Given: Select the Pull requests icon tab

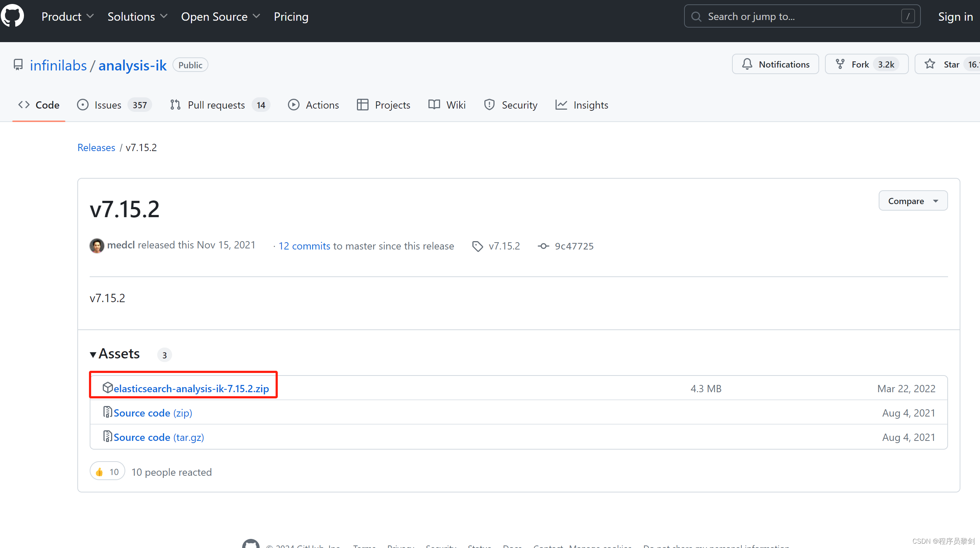Looking at the screenshot, I should point(175,105).
